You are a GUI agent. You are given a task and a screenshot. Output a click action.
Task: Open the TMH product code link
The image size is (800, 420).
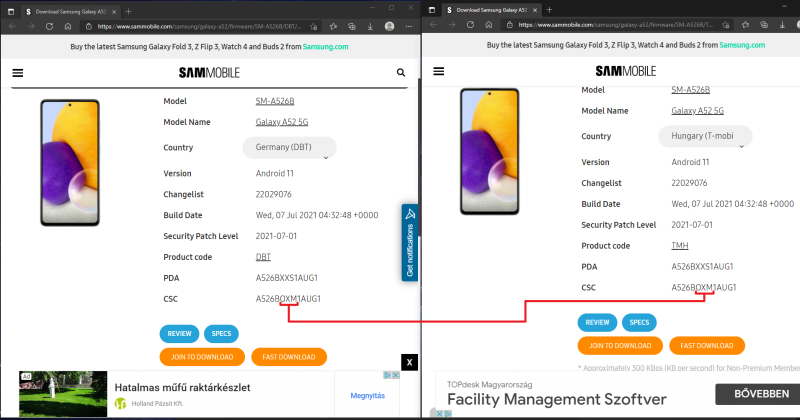pyautogui.click(x=680, y=246)
